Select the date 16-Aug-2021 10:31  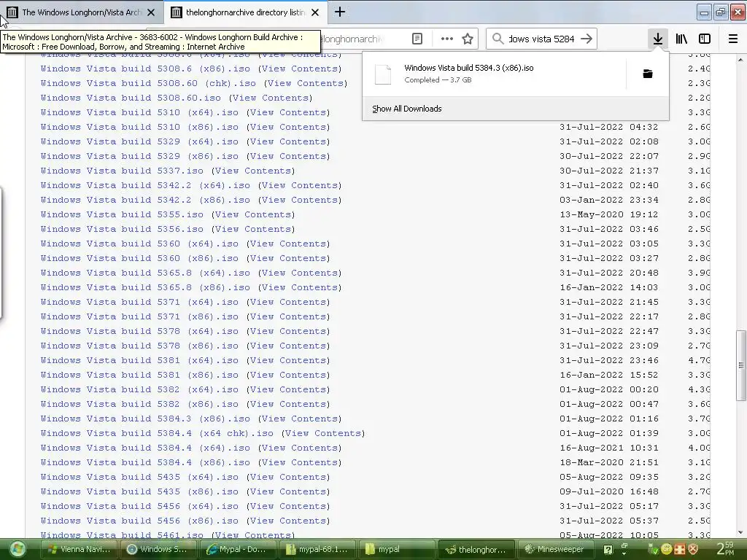[609, 448]
